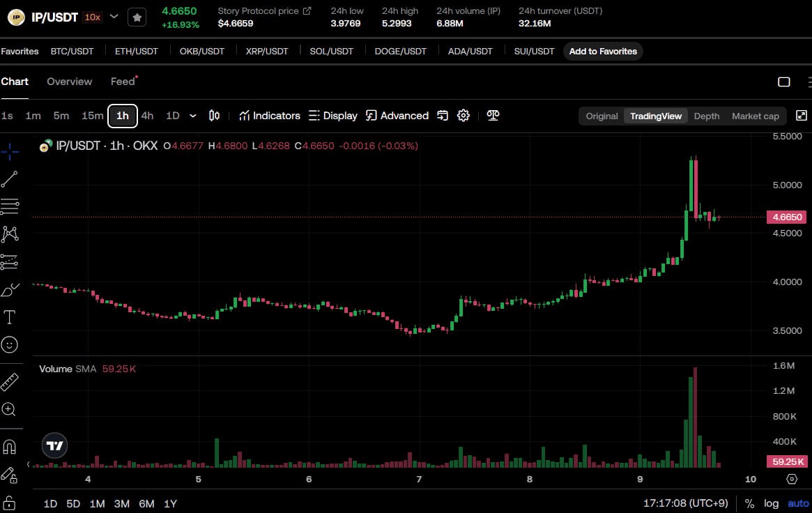
Task: Open BTC/USDT favorite pair
Action: [x=72, y=52]
